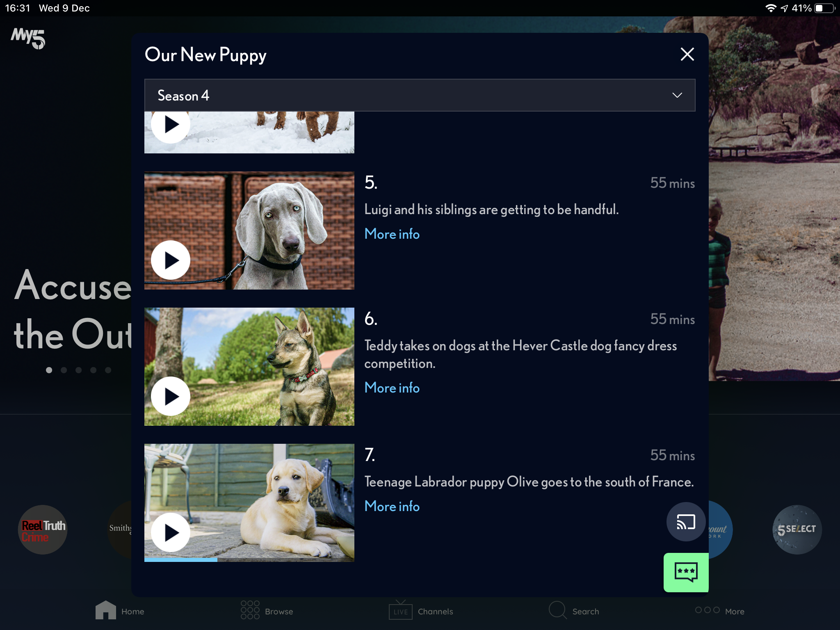Open More info for episode 7
The width and height of the screenshot is (840, 630).
pyautogui.click(x=392, y=506)
